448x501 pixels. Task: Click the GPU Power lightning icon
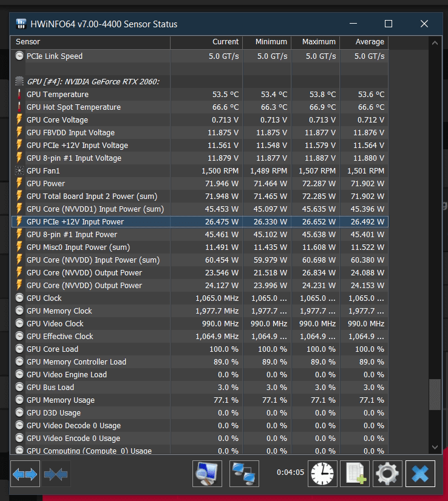(19, 183)
